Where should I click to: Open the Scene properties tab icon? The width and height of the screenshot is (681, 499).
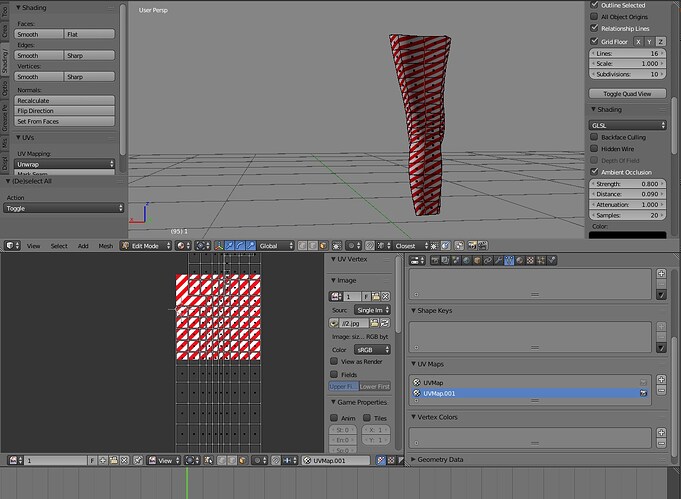coord(456,261)
